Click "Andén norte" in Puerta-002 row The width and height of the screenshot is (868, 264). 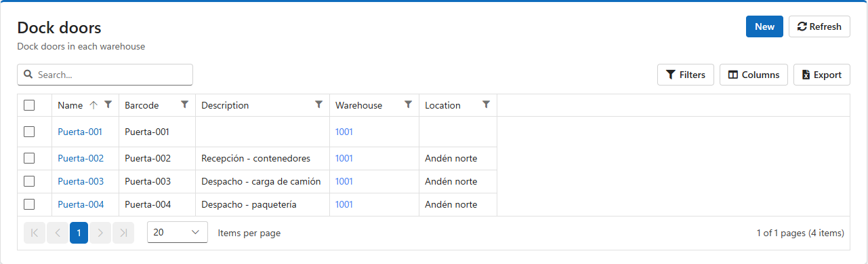tap(451, 158)
